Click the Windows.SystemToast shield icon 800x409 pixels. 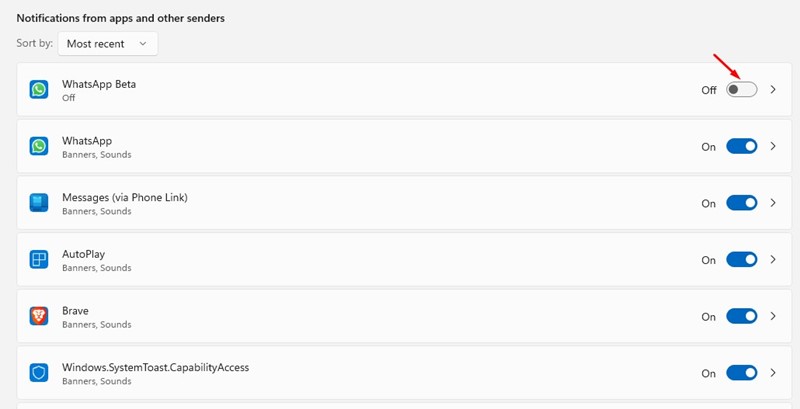39,373
